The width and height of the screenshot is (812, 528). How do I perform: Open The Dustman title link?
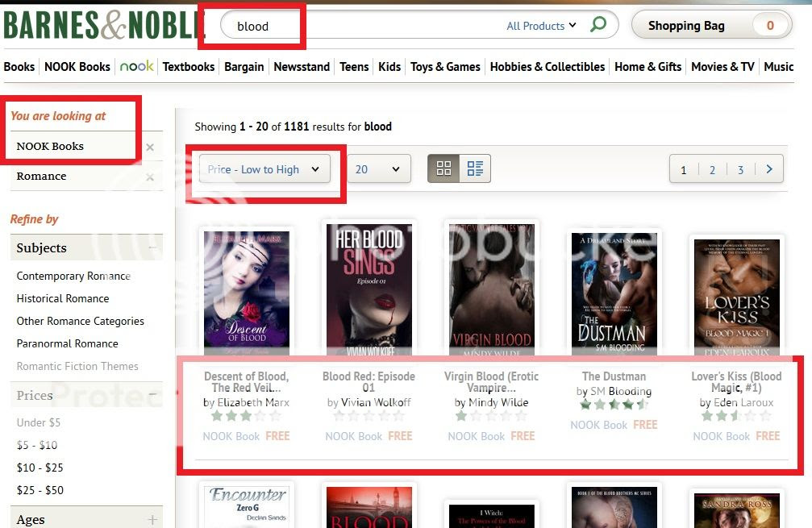614,376
